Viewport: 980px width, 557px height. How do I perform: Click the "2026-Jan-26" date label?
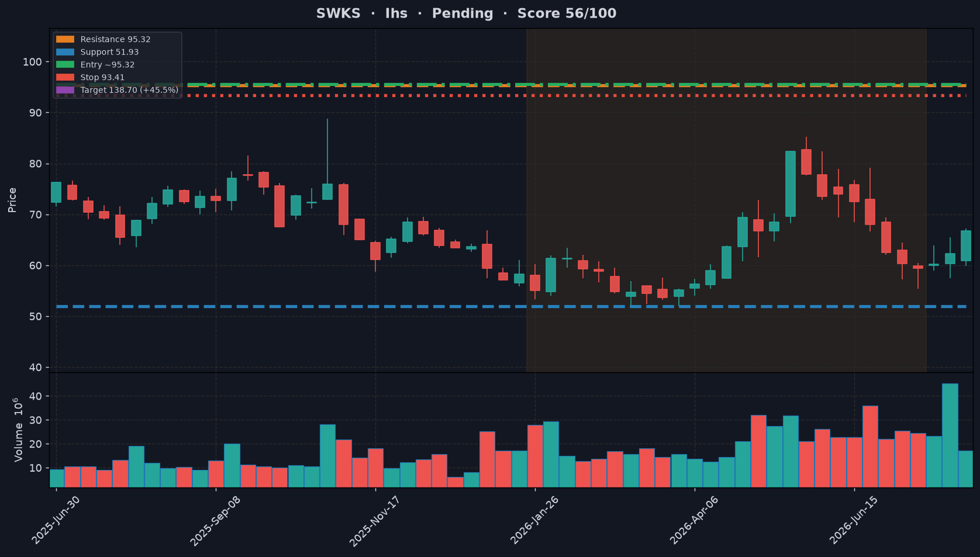tap(534, 520)
